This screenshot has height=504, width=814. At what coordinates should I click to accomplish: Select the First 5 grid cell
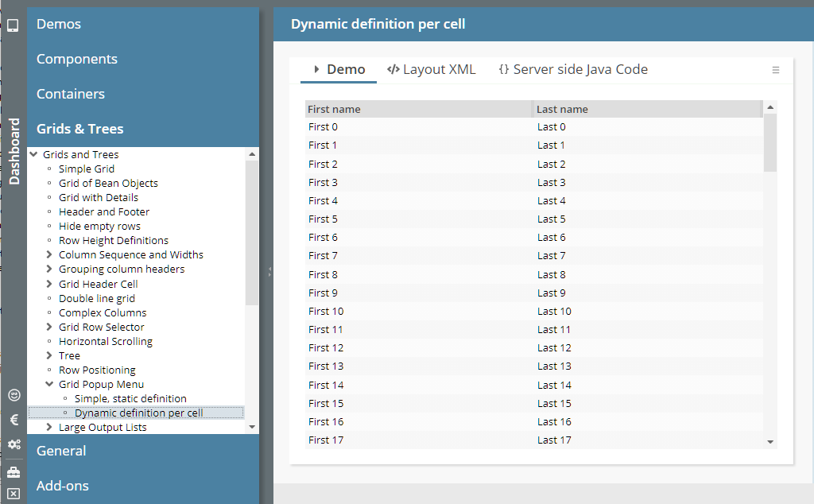point(324,219)
